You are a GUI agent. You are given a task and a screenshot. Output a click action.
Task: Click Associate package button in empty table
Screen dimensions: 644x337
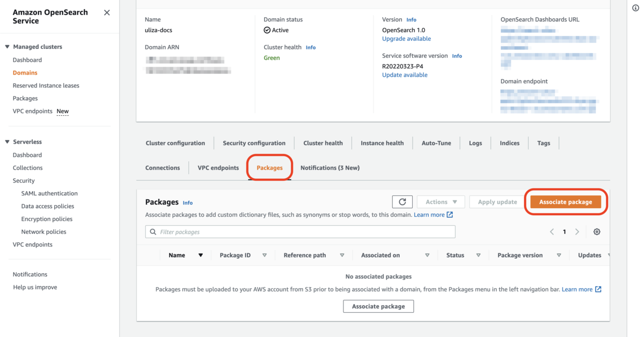coord(378,306)
